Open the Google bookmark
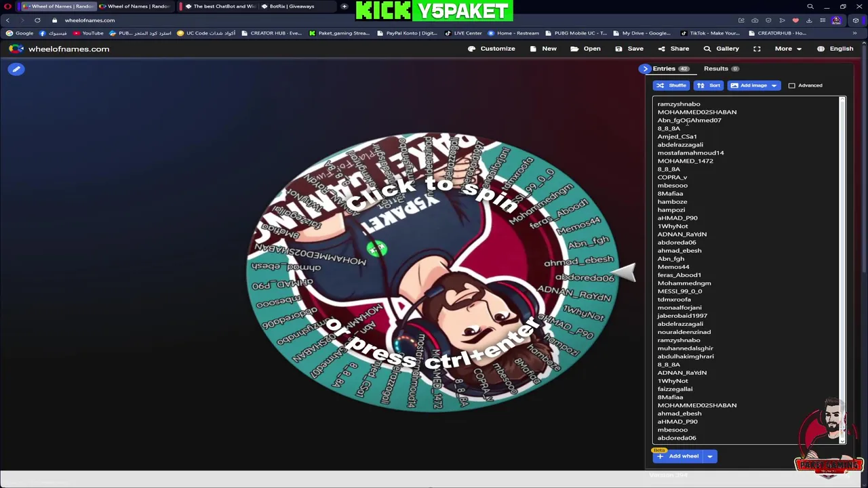This screenshot has height=488, width=868. [x=20, y=33]
